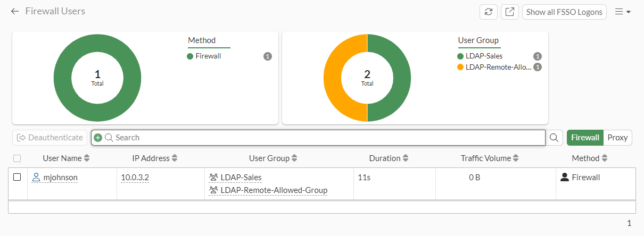Click Show all FSSO Logons button
644x236 pixels.
(564, 12)
